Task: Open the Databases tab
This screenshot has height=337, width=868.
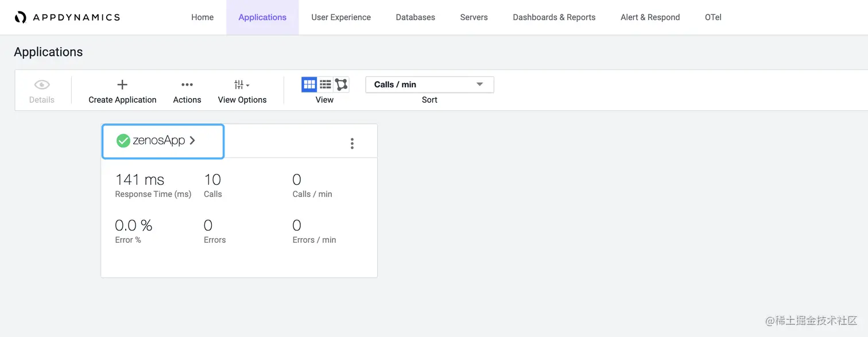Action: click(x=415, y=17)
